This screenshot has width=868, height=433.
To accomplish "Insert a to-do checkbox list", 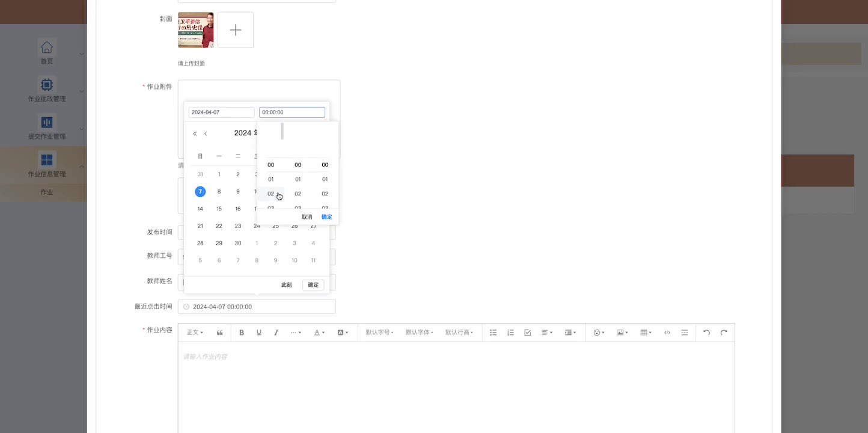I will coord(528,333).
